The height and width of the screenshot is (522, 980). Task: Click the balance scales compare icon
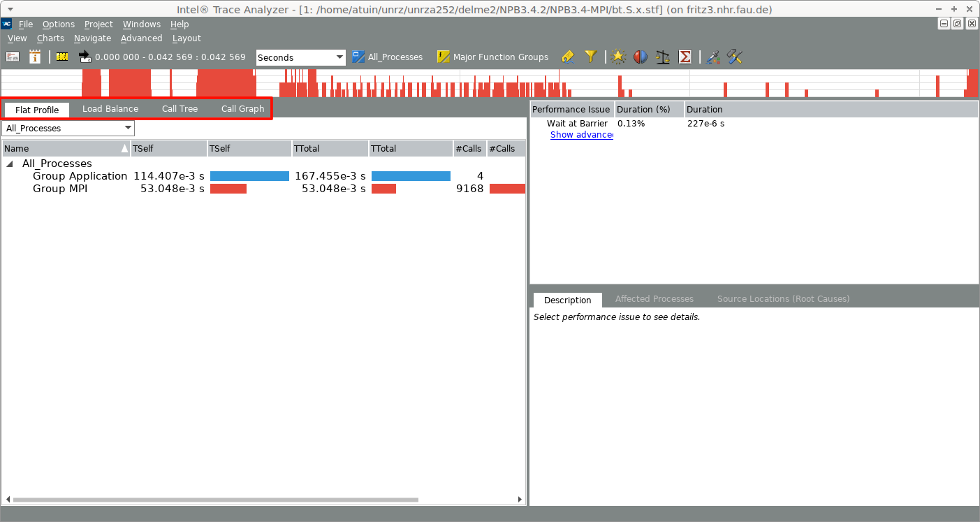click(663, 57)
